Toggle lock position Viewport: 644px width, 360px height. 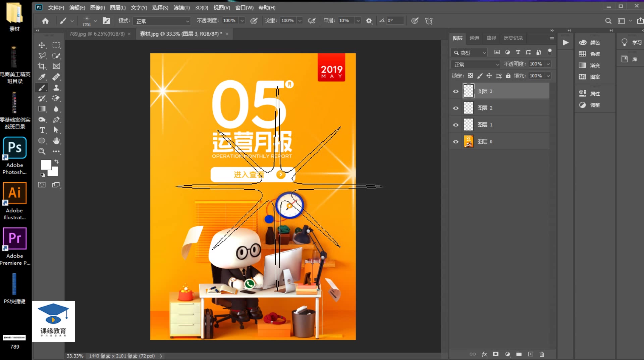pos(489,76)
